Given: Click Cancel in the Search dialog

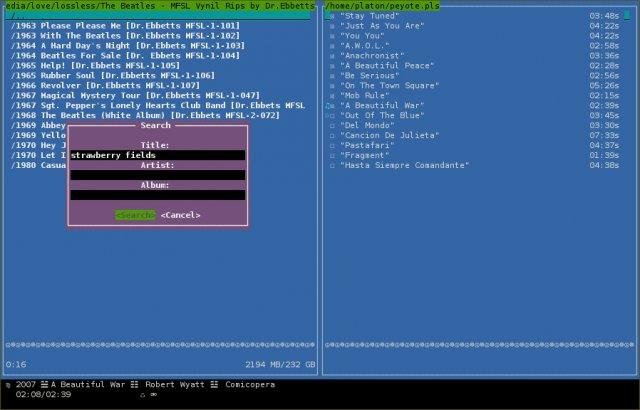Looking at the screenshot, I should (180, 215).
